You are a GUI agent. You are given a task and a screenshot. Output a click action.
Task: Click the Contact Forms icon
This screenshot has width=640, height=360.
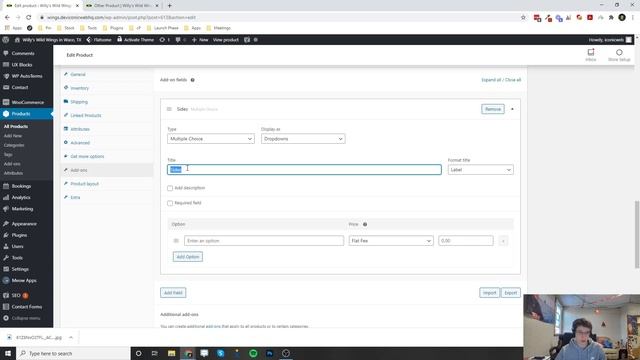[6, 307]
